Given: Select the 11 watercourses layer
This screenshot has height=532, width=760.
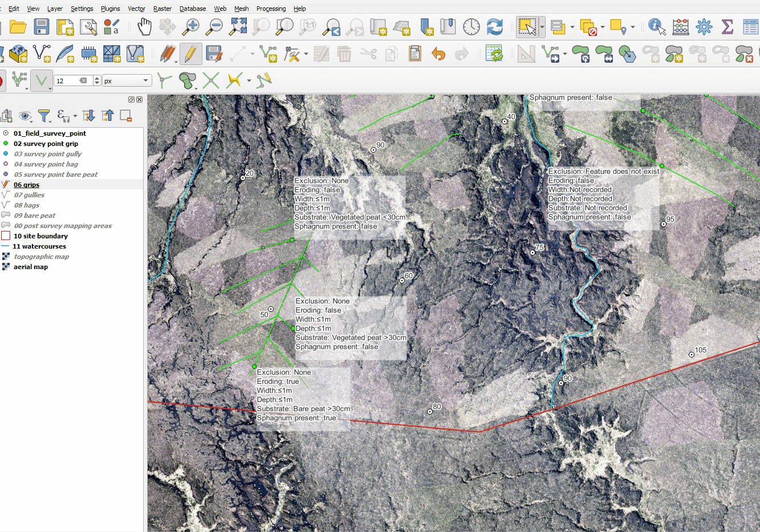Looking at the screenshot, I should pos(39,246).
